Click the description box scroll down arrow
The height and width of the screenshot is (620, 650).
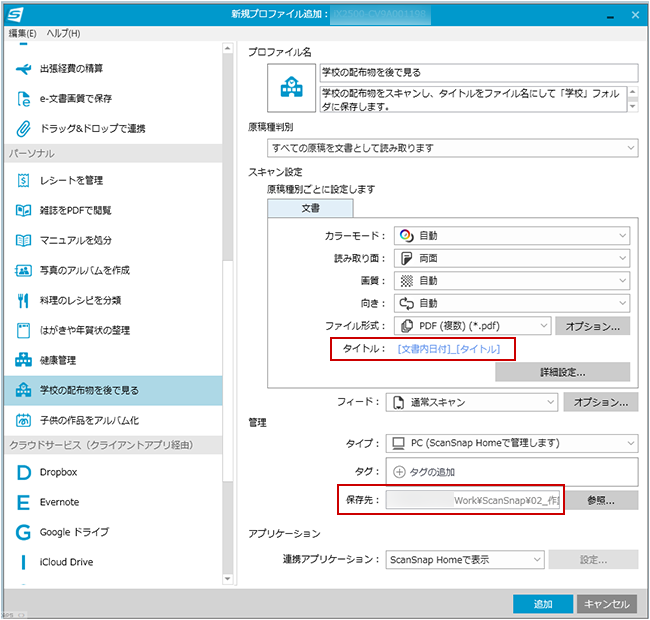coord(633,107)
